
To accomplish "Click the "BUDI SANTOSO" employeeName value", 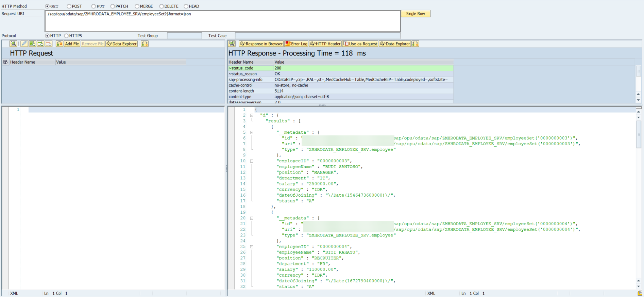I will tap(342, 167).
